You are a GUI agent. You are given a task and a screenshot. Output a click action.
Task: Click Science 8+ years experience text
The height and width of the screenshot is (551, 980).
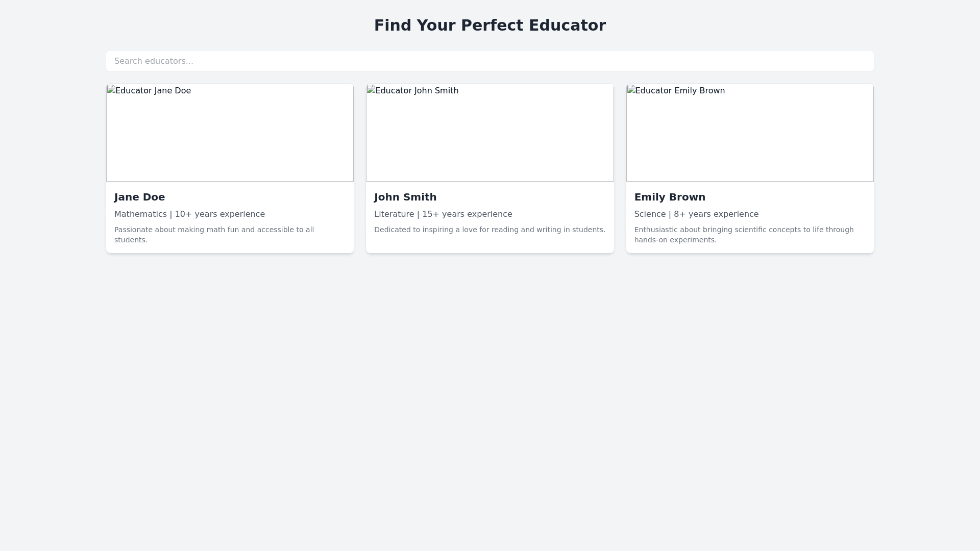coord(696,214)
